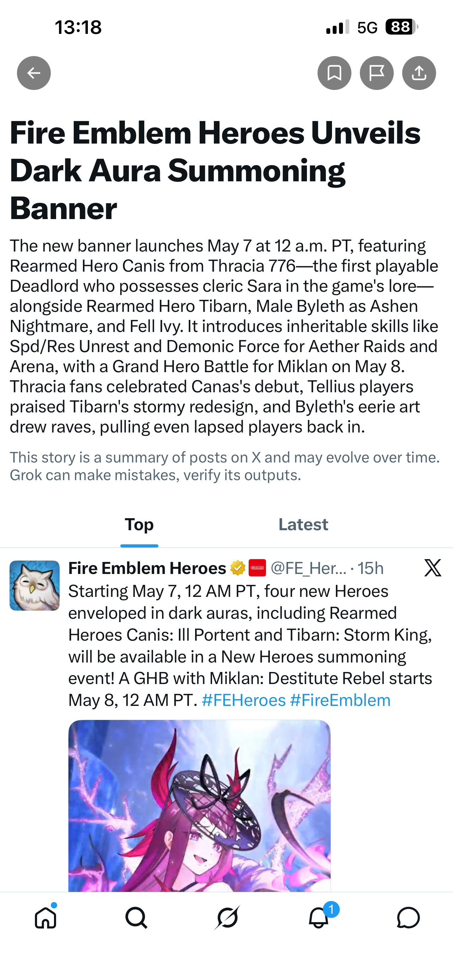Open Grok from the bottom bar
The width and height of the screenshot is (453, 980).
227,918
